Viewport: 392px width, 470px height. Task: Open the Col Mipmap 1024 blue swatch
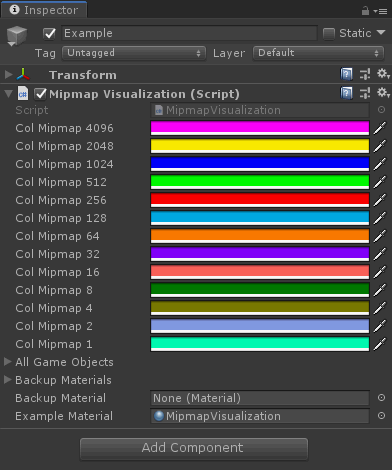[x=260, y=164]
